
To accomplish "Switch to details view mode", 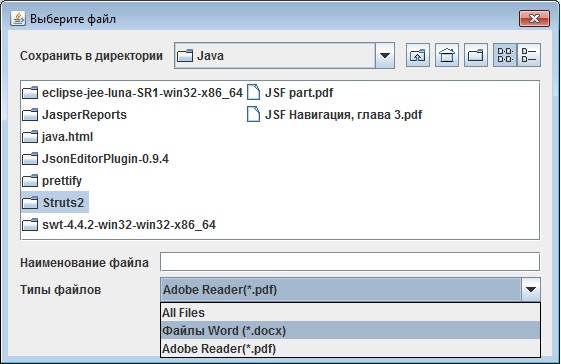I will coord(529,55).
